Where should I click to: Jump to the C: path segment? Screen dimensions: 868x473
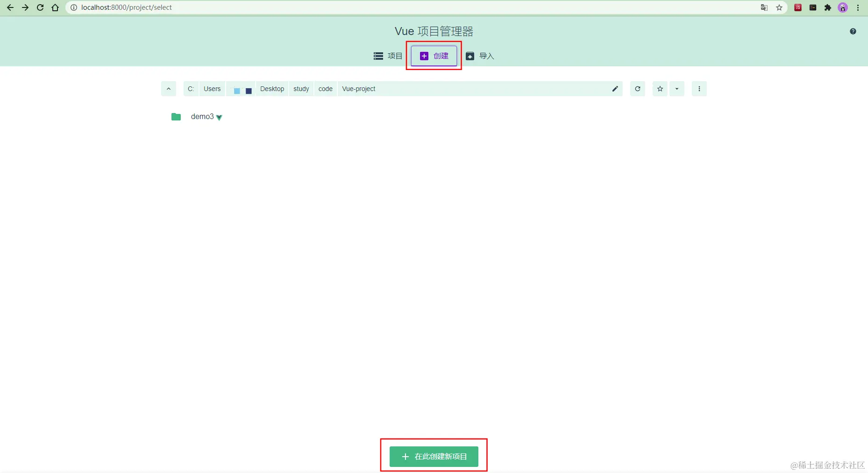tap(191, 89)
